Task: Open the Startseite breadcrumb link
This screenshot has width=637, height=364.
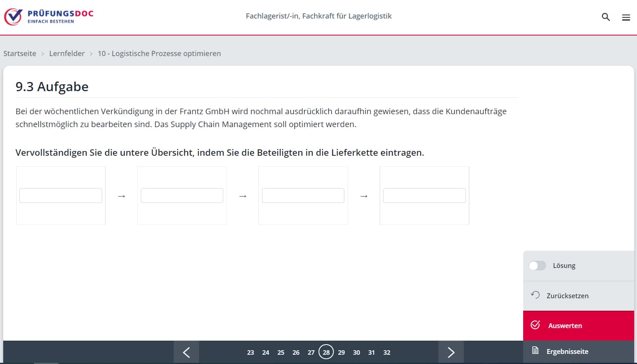Action: tap(20, 54)
